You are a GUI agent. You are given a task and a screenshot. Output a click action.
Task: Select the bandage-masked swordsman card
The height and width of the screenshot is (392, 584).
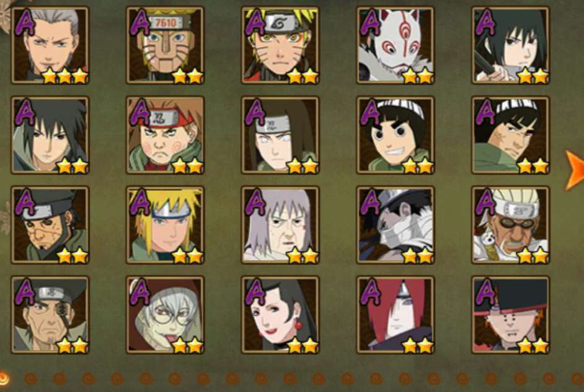point(395,225)
